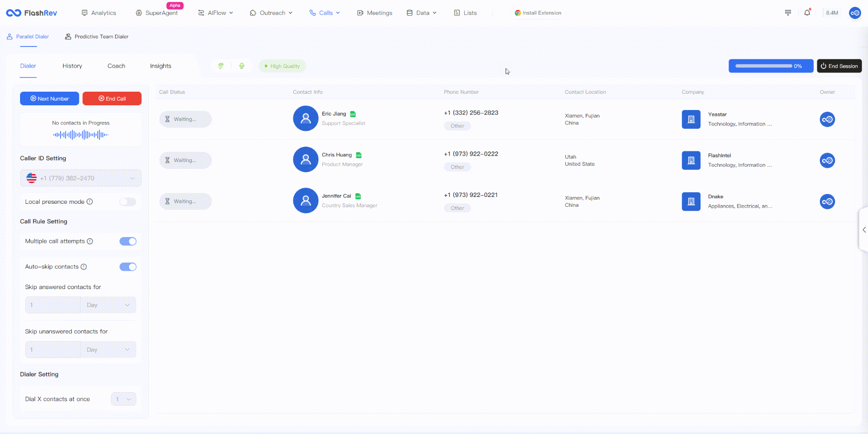The height and width of the screenshot is (434, 868).
Task: Enable Local presence mode switch
Action: point(127,202)
